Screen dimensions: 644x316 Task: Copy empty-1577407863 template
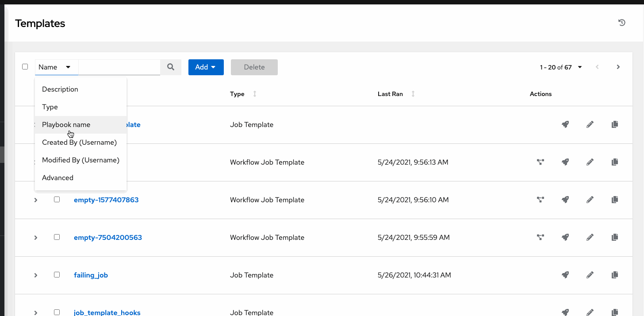click(614, 200)
